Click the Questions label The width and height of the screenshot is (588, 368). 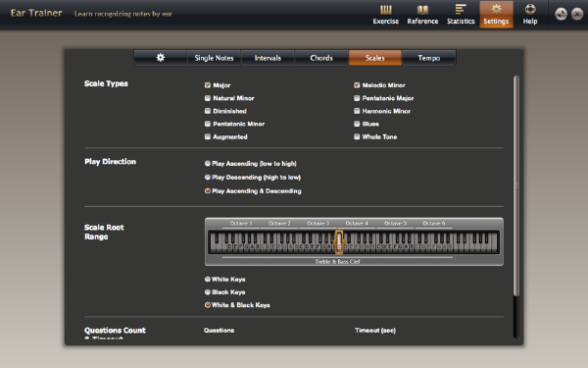click(219, 331)
